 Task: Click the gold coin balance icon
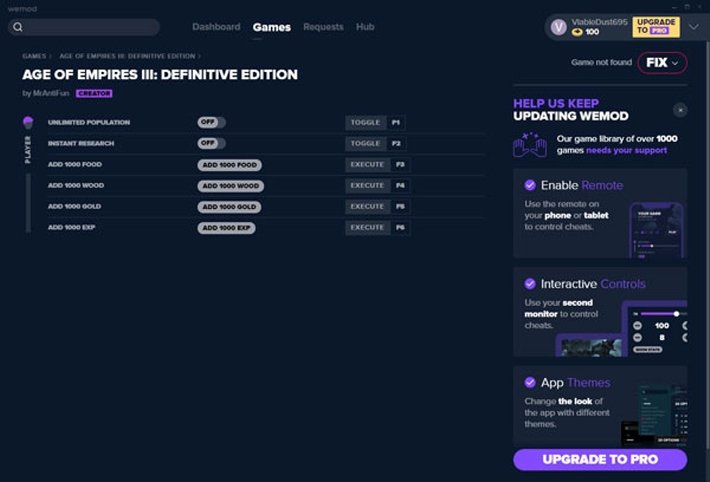pyautogui.click(x=577, y=32)
